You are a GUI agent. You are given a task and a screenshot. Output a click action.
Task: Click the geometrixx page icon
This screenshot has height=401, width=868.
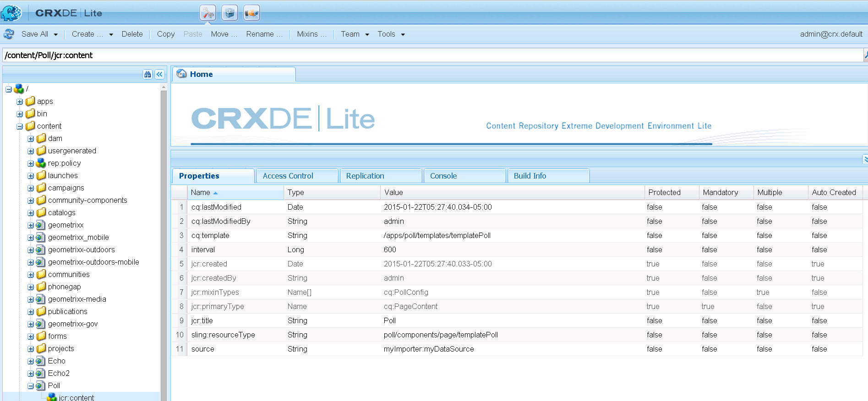[41, 225]
